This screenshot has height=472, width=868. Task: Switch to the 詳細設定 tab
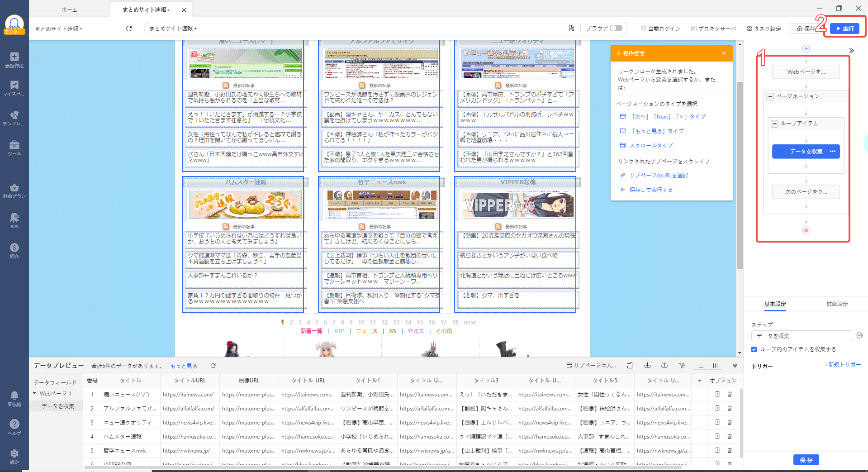point(837,304)
